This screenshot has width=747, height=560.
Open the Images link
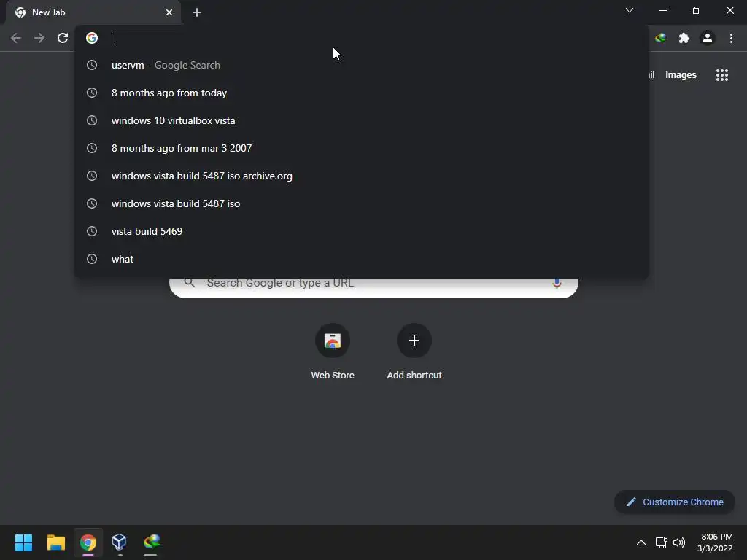pos(681,75)
